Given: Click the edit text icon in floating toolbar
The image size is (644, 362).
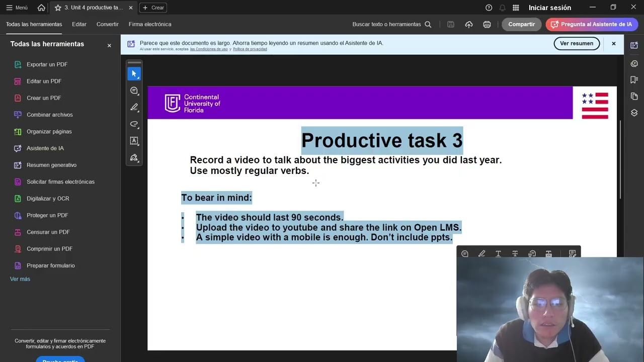Looking at the screenshot, I should (x=572, y=254).
